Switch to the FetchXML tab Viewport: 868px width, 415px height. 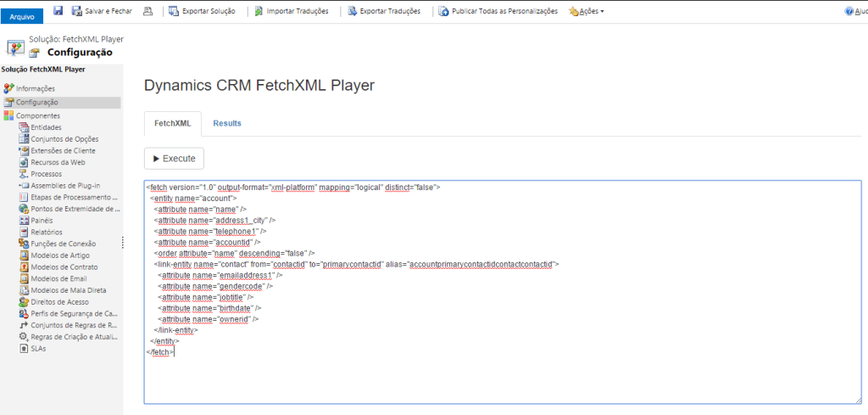pyautogui.click(x=172, y=124)
